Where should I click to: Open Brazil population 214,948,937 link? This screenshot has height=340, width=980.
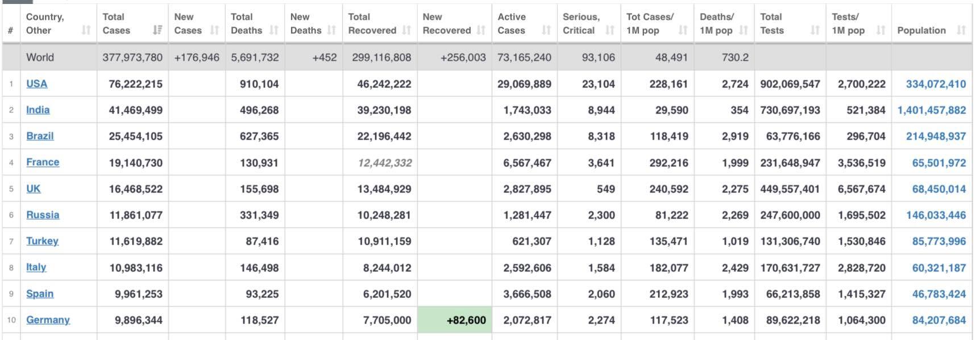pyautogui.click(x=936, y=136)
